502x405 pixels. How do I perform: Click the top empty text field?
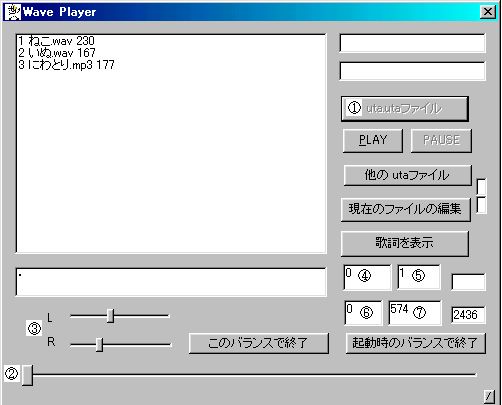(412, 43)
